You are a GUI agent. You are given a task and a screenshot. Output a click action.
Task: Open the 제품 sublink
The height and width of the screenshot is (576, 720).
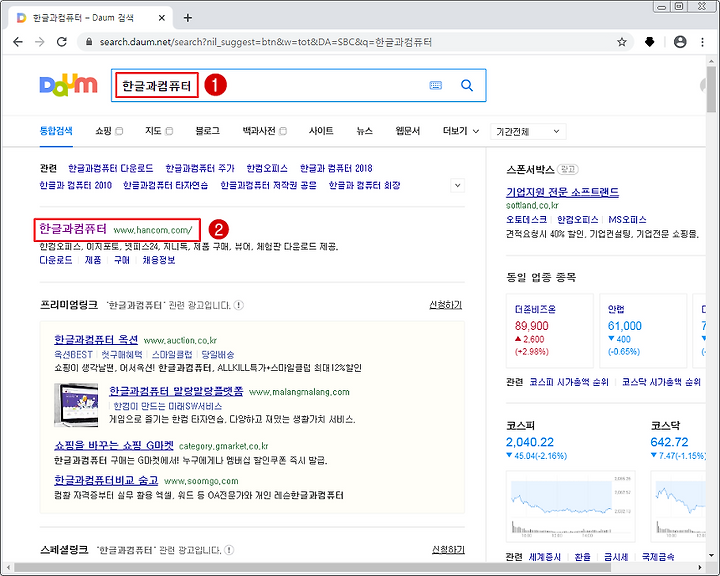click(93, 260)
